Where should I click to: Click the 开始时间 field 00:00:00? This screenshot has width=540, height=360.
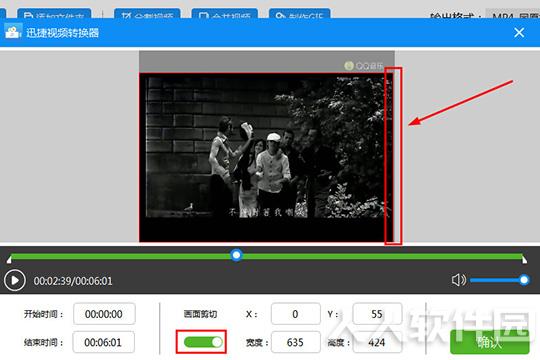click(104, 314)
